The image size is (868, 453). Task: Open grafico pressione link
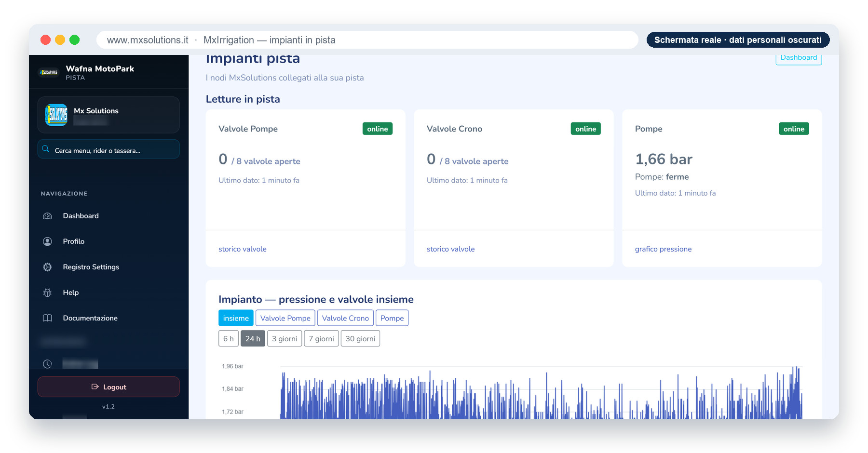663,249
